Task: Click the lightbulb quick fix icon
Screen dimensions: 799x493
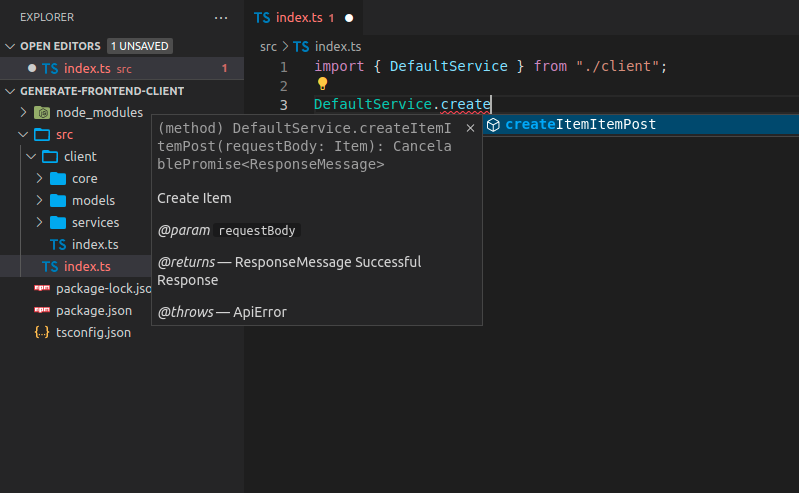Action: point(322,84)
